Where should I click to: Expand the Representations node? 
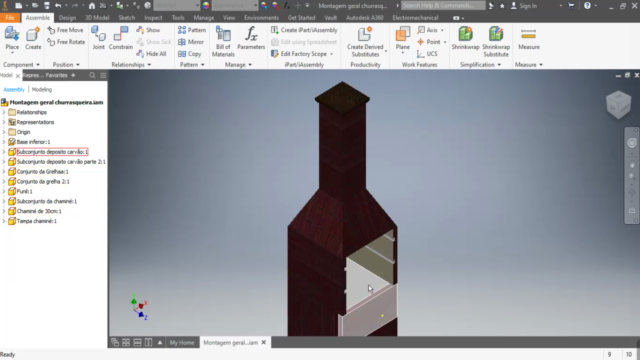click(4, 122)
